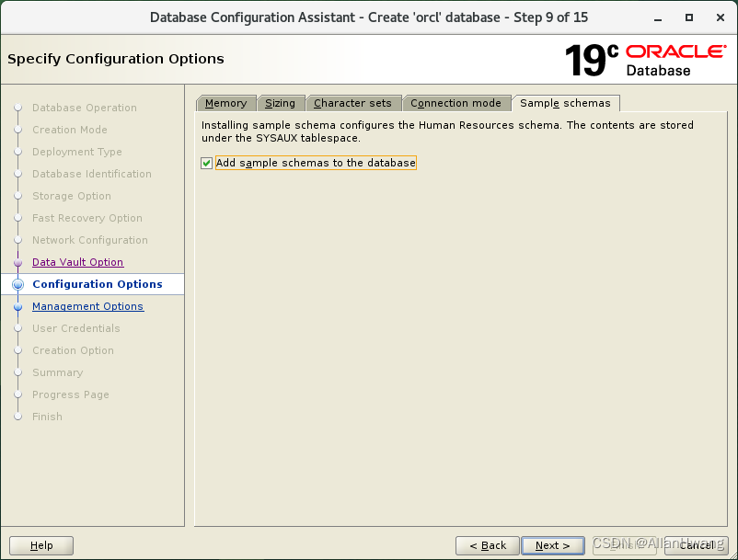
Task: Click the Management Options step bullet
Action: [18, 306]
